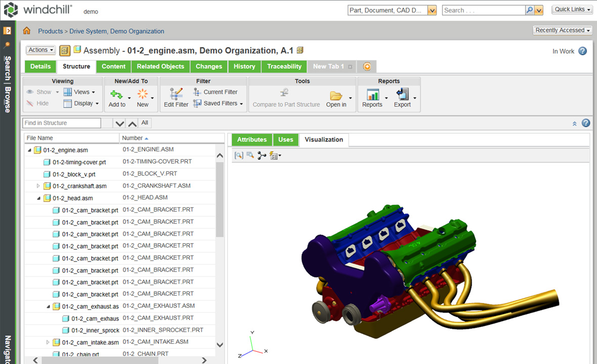Click the zoom tool in Visualization toolbar
The height and width of the screenshot is (364, 597).
coord(238,155)
